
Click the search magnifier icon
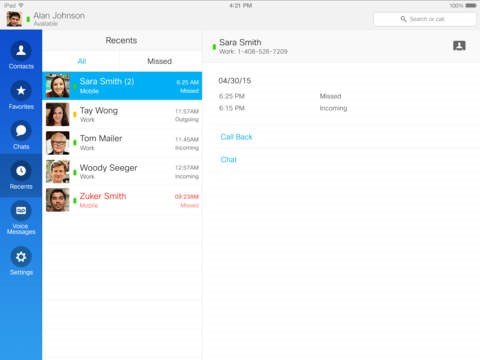tap(403, 19)
